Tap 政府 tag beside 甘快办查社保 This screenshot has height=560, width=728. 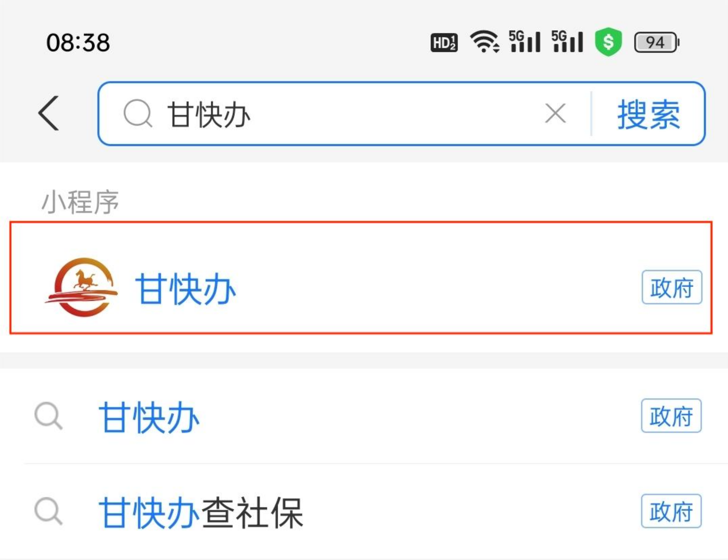point(671,511)
